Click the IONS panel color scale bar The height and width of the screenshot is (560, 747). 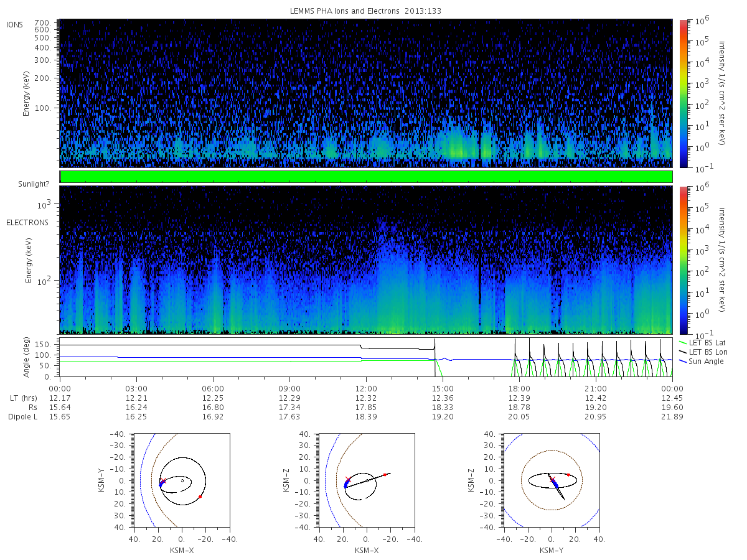point(683,93)
